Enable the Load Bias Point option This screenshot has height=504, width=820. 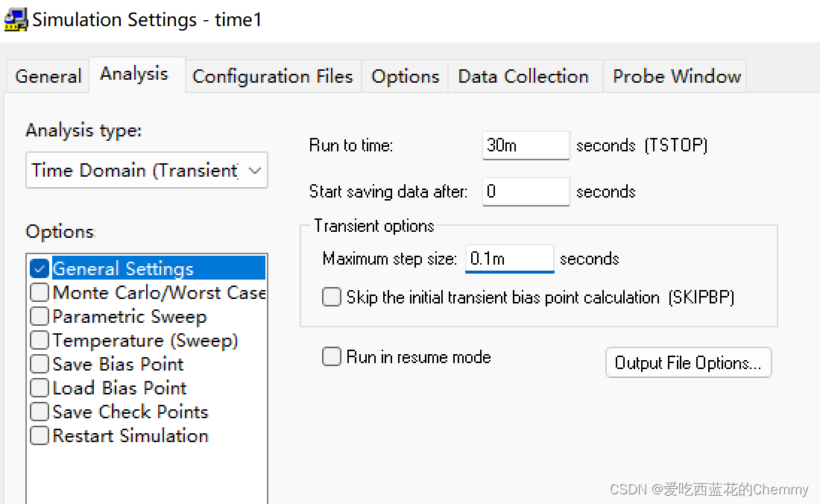[x=40, y=388]
